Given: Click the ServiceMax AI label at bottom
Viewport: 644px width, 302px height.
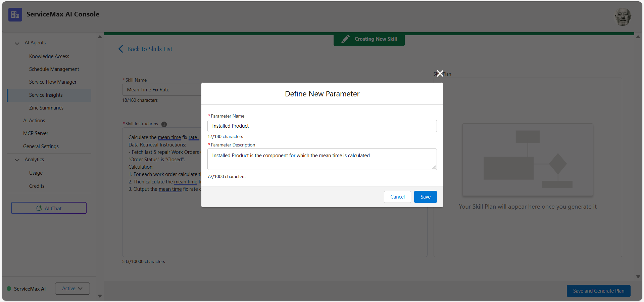Looking at the screenshot, I should pos(30,289).
